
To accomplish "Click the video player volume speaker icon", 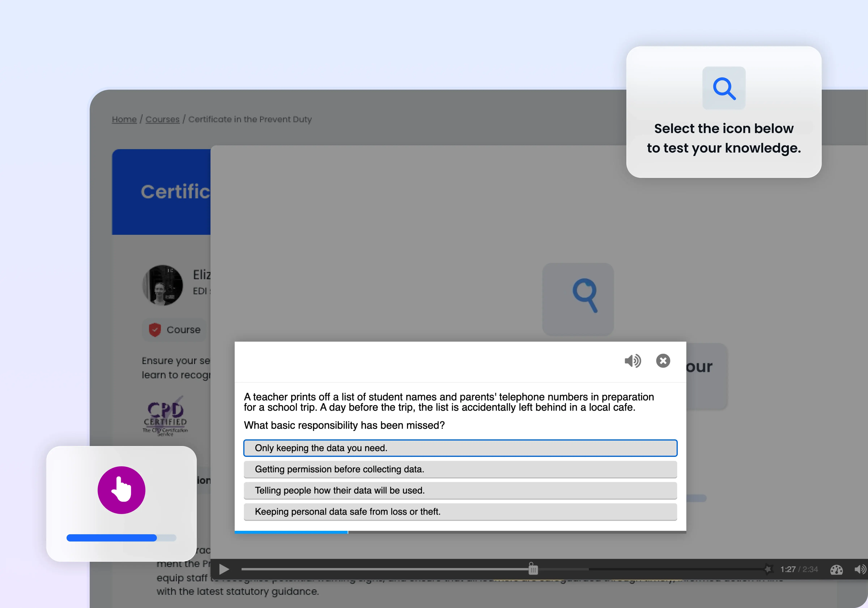I will point(860,569).
